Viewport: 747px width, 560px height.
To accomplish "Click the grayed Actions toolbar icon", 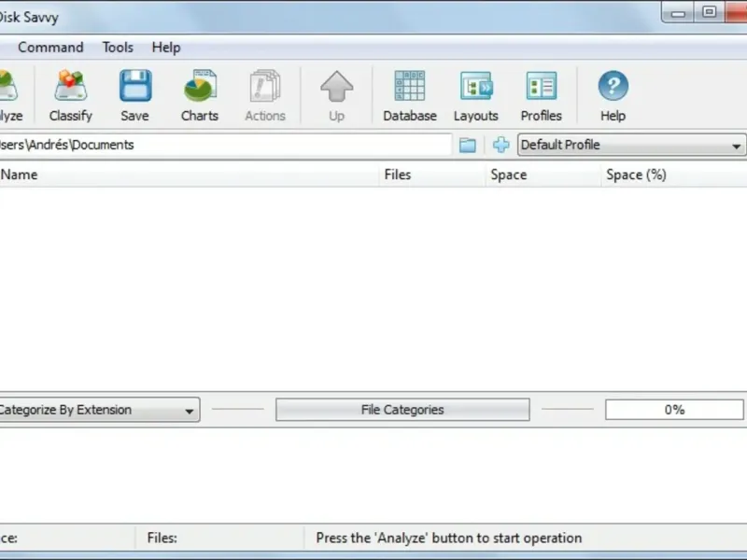I will pyautogui.click(x=265, y=96).
